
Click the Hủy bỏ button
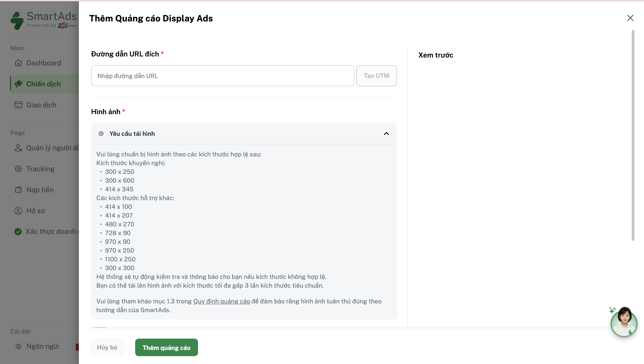coord(107,348)
